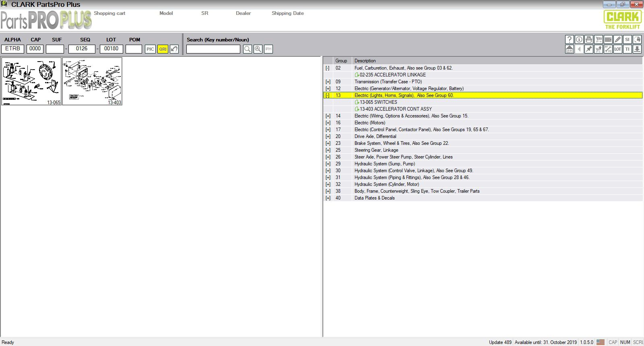
Task: Open the 13-403 ACCELERATOR CONT ASSY page icon
Action: (357, 109)
